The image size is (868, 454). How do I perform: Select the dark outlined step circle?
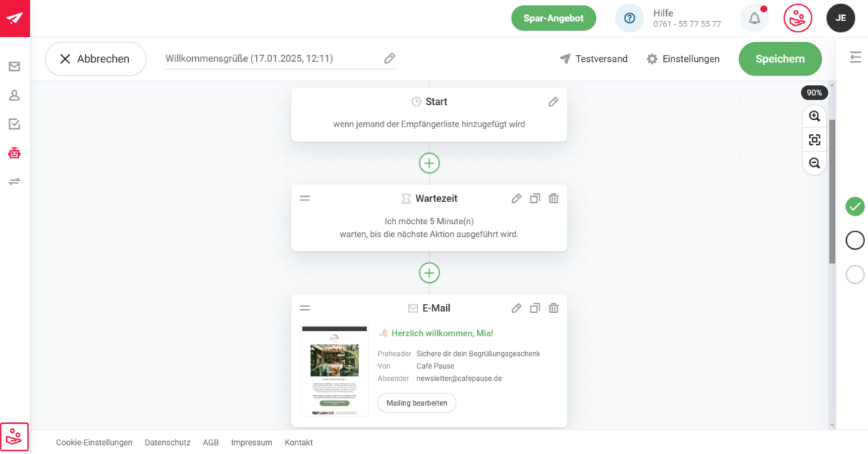[854, 240]
